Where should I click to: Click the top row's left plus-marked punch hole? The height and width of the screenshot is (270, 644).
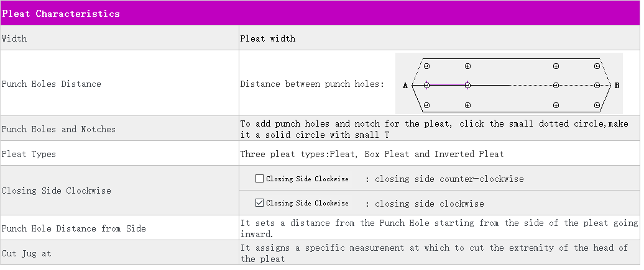pyautogui.click(x=467, y=66)
